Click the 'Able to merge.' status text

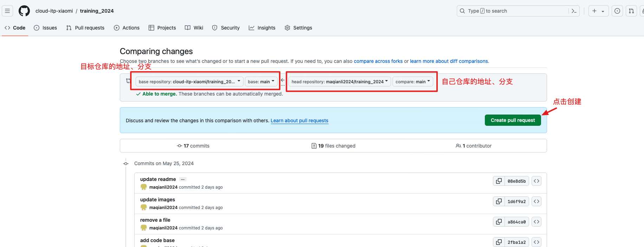tap(160, 94)
